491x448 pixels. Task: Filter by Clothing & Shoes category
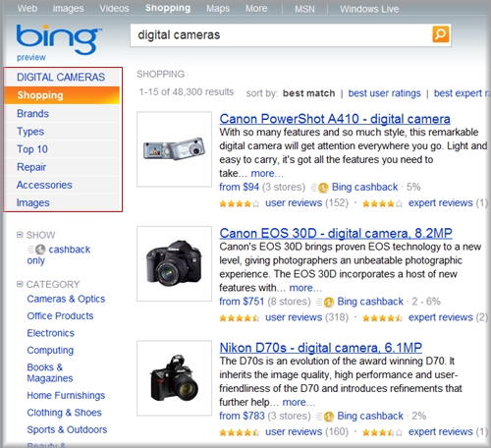click(x=64, y=413)
